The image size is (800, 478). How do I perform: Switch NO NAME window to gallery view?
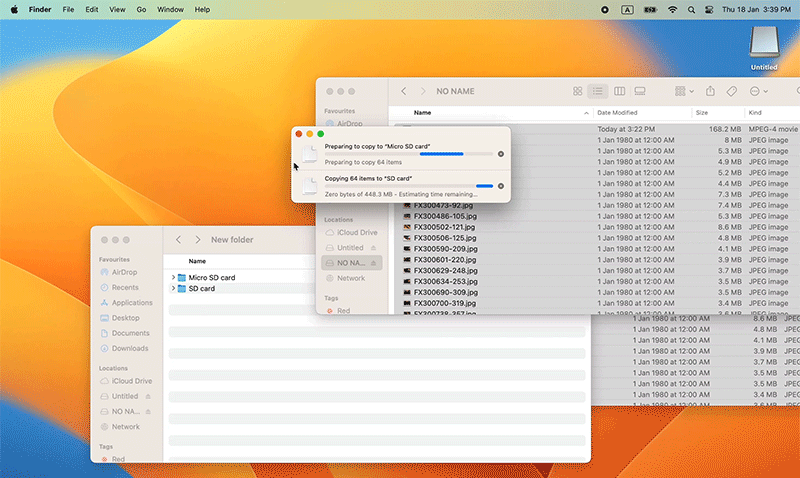click(640, 91)
